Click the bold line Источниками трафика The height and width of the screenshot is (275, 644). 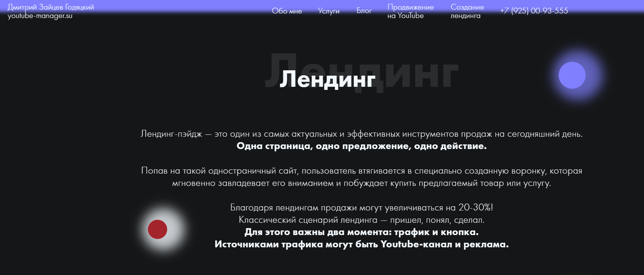[x=361, y=245]
